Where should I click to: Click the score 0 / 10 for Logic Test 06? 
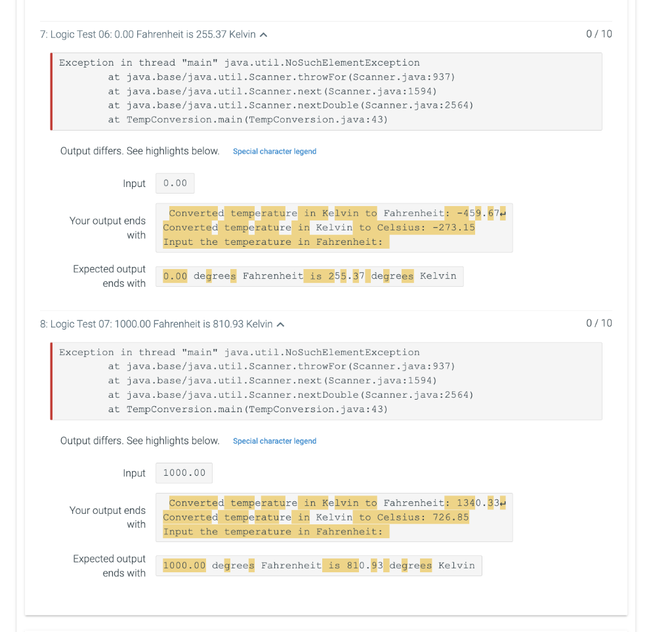click(598, 34)
